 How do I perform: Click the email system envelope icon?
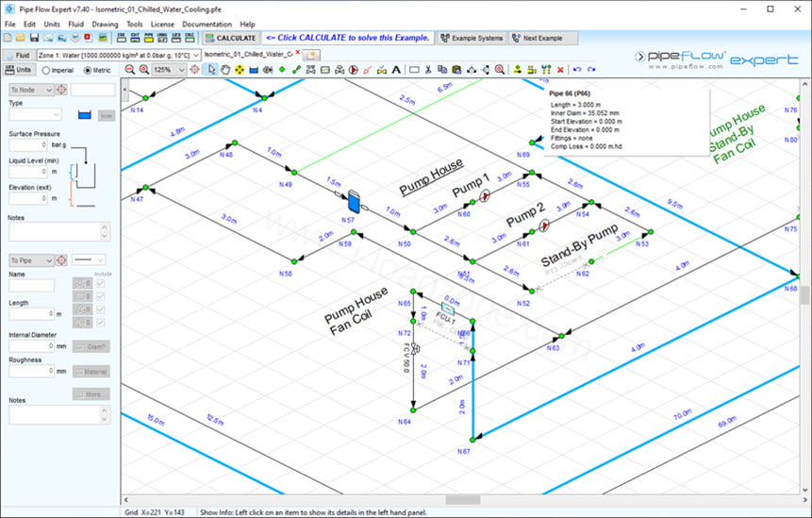tap(48, 38)
